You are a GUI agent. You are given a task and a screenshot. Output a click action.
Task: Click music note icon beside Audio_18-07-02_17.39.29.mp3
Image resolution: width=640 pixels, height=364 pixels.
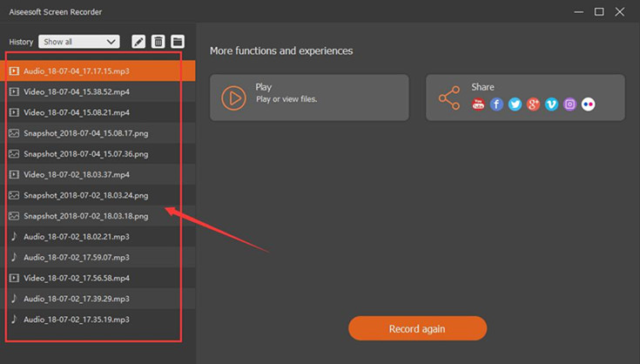pos(14,299)
